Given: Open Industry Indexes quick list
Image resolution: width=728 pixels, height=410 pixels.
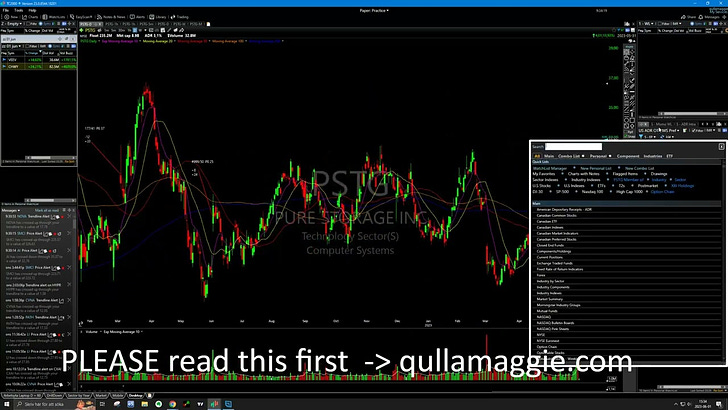Looking at the screenshot, I should [585, 180].
